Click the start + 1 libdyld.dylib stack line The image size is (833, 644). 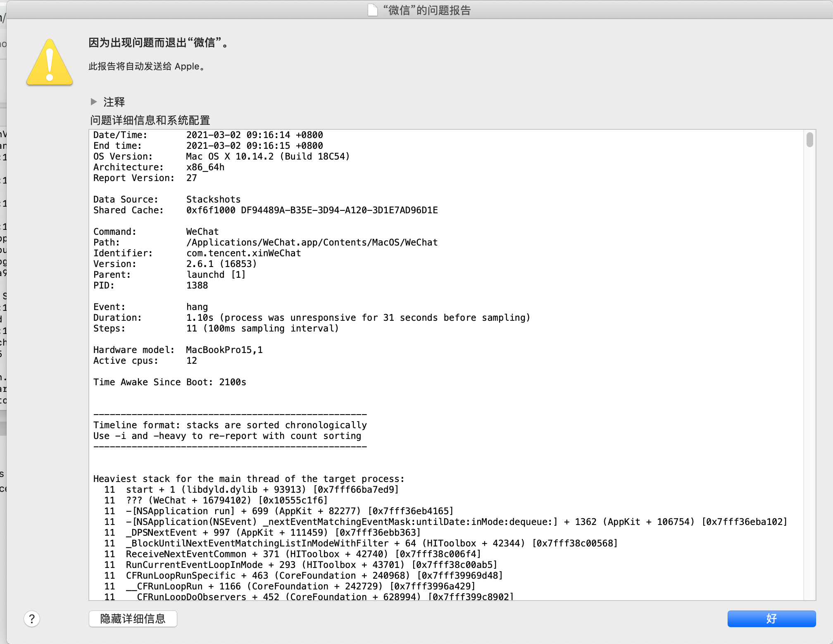[252, 490]
